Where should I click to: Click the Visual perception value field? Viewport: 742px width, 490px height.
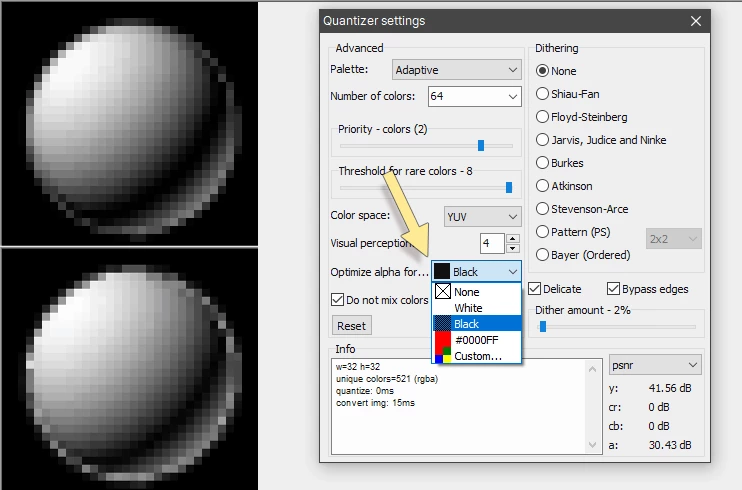click(x=492, y=243)
